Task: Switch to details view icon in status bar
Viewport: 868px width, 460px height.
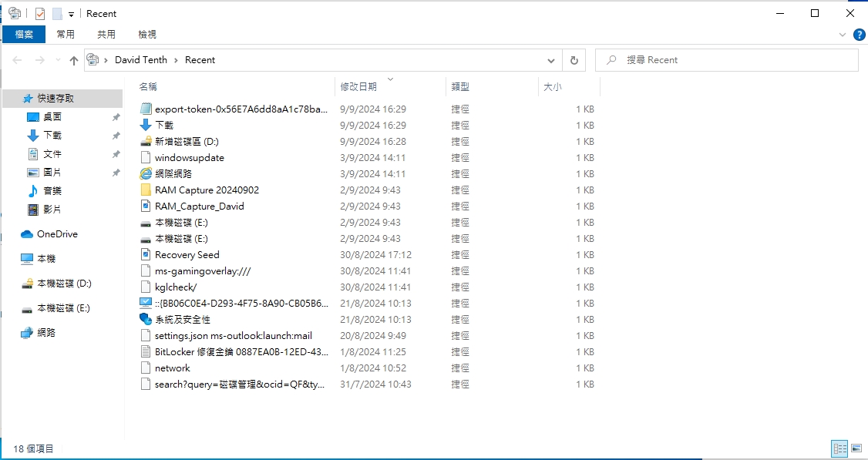Action: tap(839, 448)
